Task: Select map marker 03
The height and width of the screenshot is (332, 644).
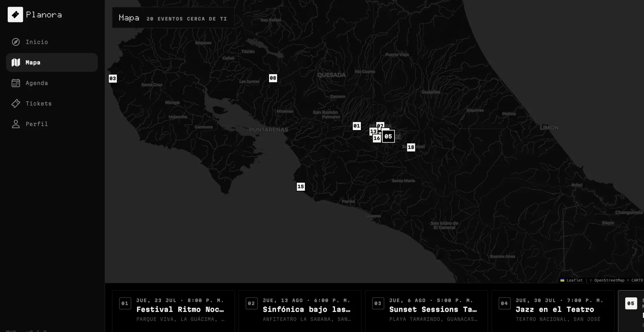Action: (x=113, y=78)
